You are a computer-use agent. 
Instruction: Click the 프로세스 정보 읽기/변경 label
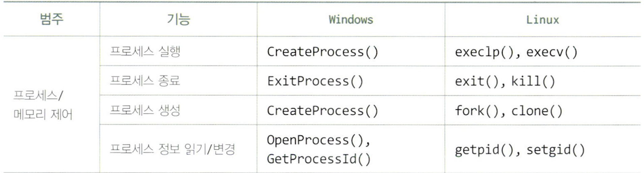(x=172, y=149)
